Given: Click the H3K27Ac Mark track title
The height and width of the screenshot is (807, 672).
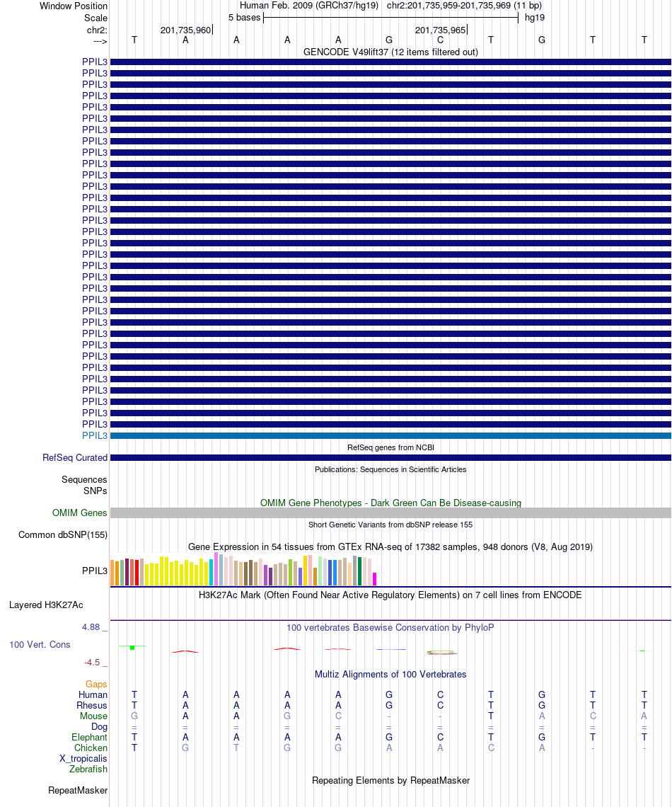Looking at the screenshot, I should point(390,595).
